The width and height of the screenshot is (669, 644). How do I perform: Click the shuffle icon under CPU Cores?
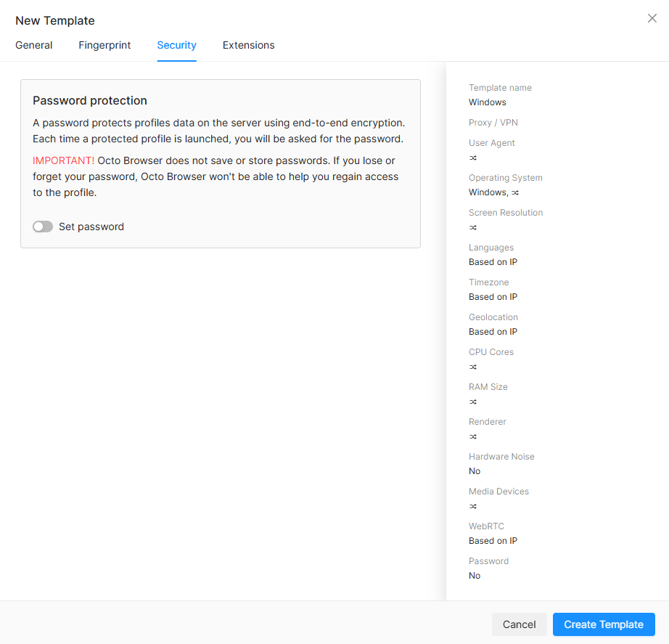click(x=473, y=367)
